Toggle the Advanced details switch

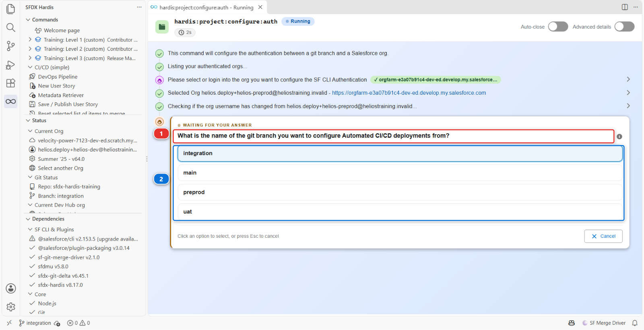[x=624, y=27]
